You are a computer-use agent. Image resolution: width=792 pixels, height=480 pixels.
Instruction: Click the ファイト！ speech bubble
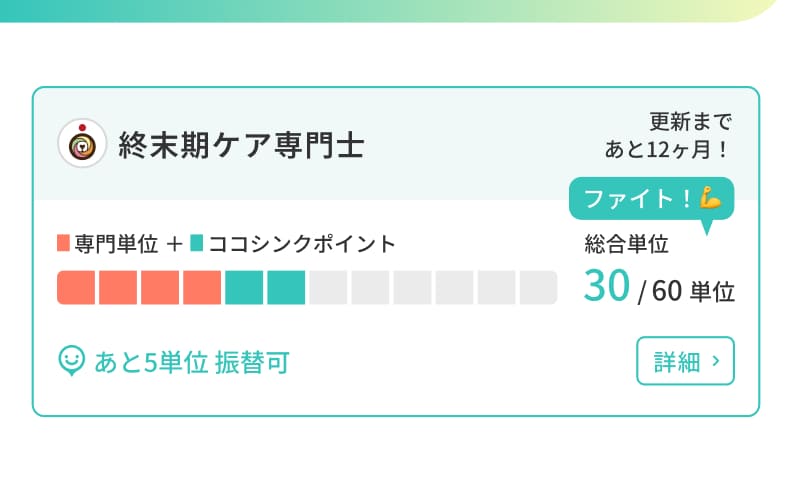click(x=650, y=198)
